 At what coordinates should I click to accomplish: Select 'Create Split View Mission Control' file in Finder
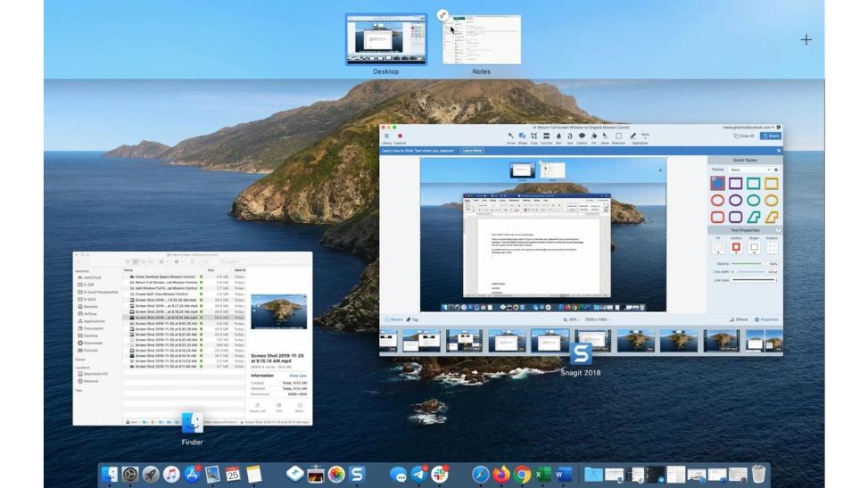pos(161,294)
